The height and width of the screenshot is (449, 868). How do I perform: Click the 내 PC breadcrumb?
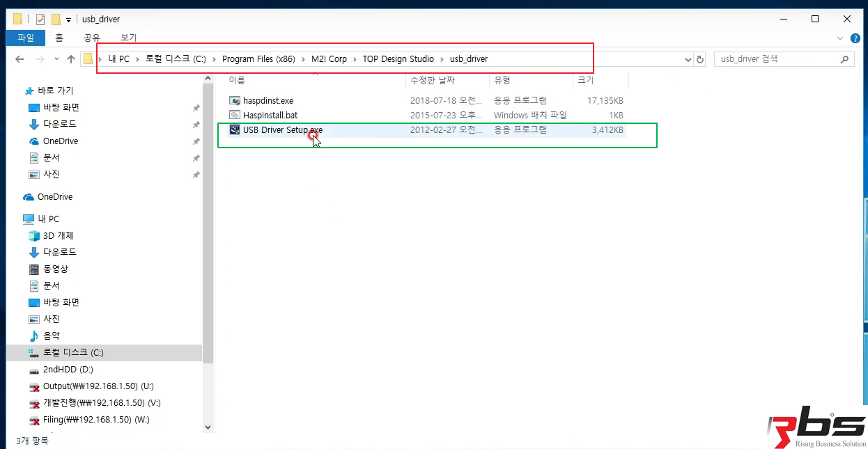(x=119, y=59)
